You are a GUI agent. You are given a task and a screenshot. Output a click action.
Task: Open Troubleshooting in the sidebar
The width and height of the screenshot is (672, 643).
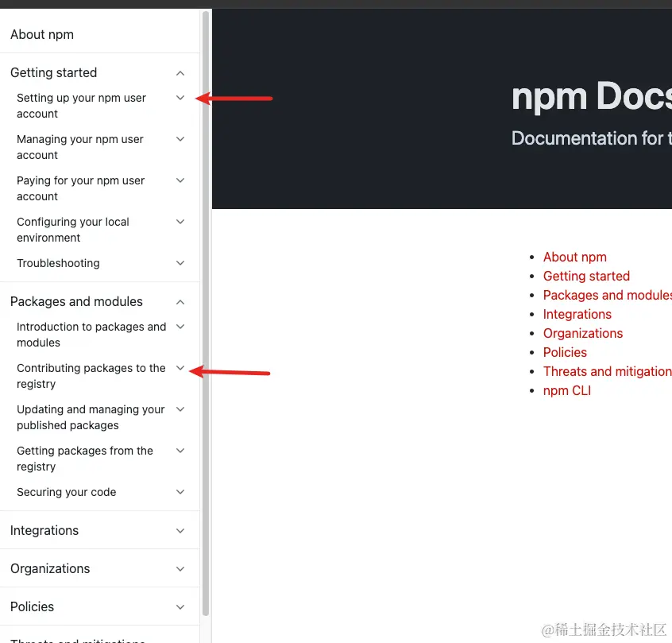[x=58, y=263]
